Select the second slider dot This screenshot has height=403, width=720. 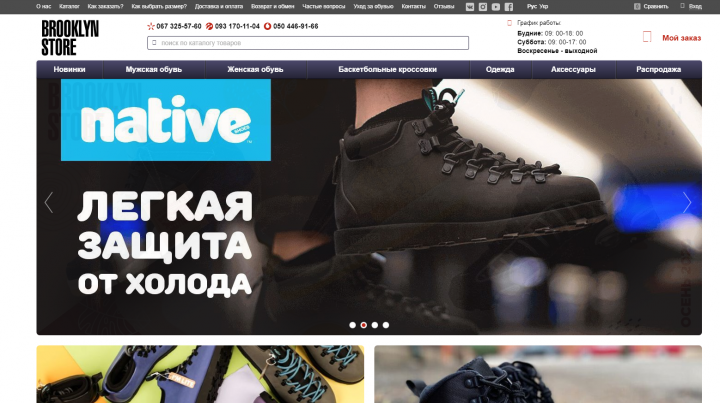tap(364, 325)
